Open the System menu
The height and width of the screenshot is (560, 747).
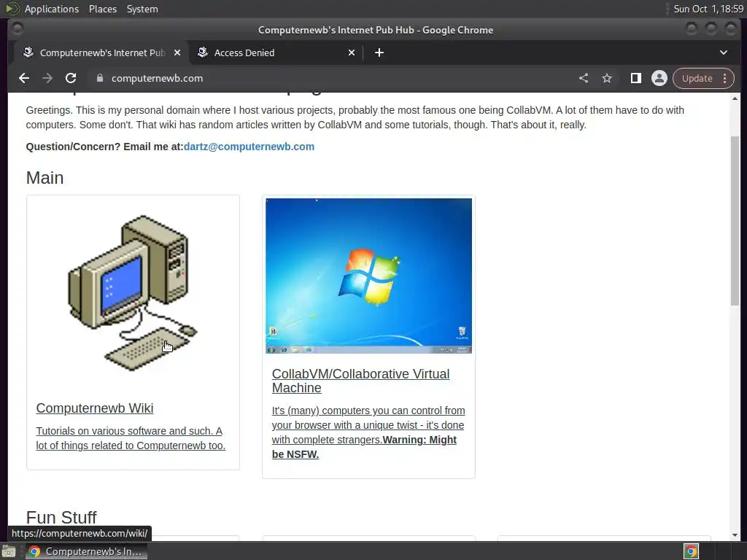point(142,9)
